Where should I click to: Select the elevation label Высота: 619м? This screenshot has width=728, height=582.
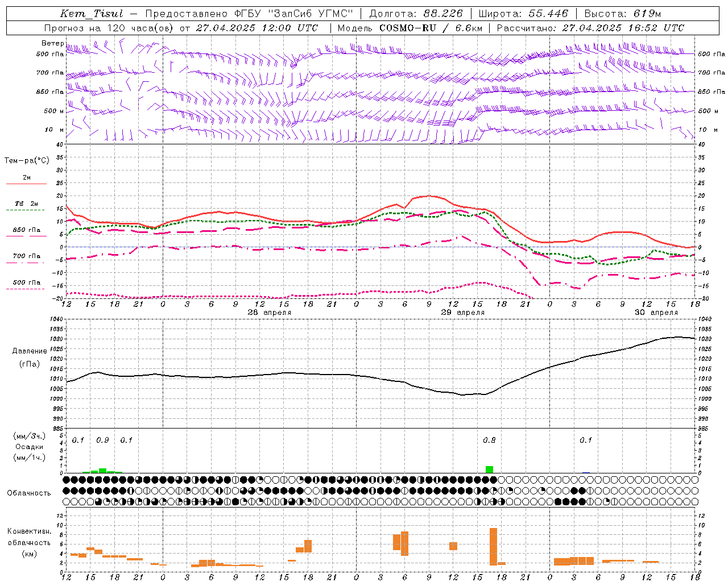[x=623, y=14]
